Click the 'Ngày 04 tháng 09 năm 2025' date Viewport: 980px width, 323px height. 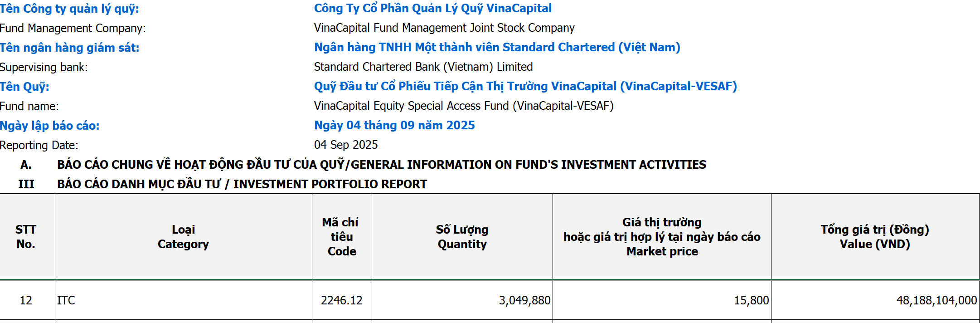point(394,125)
